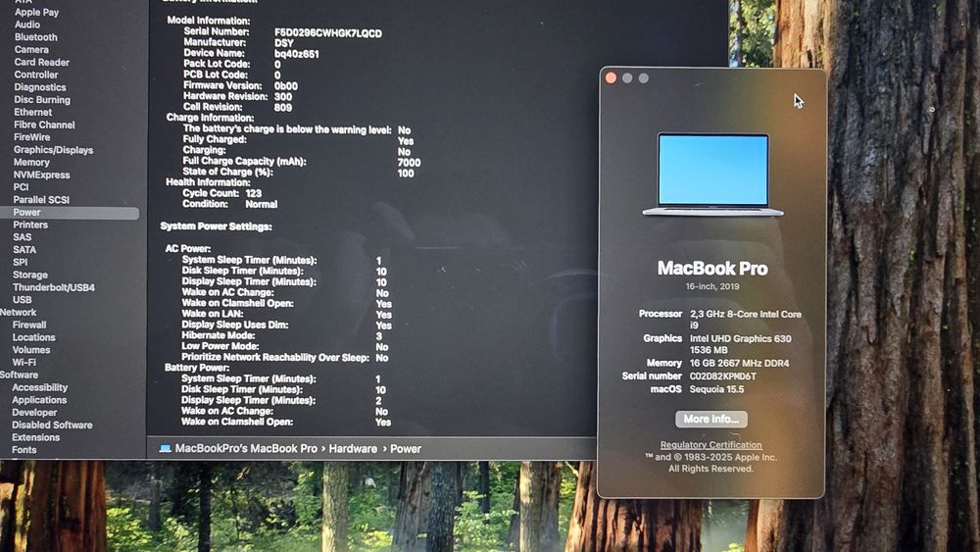Select Apple Pay in the sidebar

(x=36, y=12)
